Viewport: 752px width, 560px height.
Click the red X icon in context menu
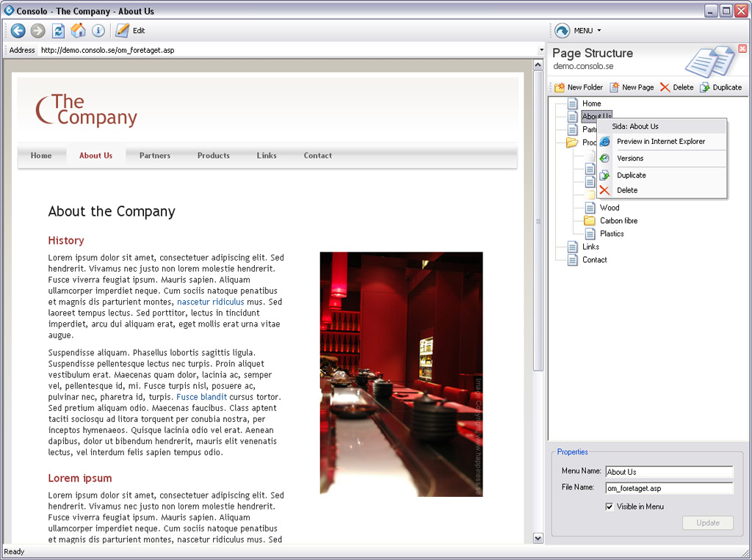click(x=605, y=190)
